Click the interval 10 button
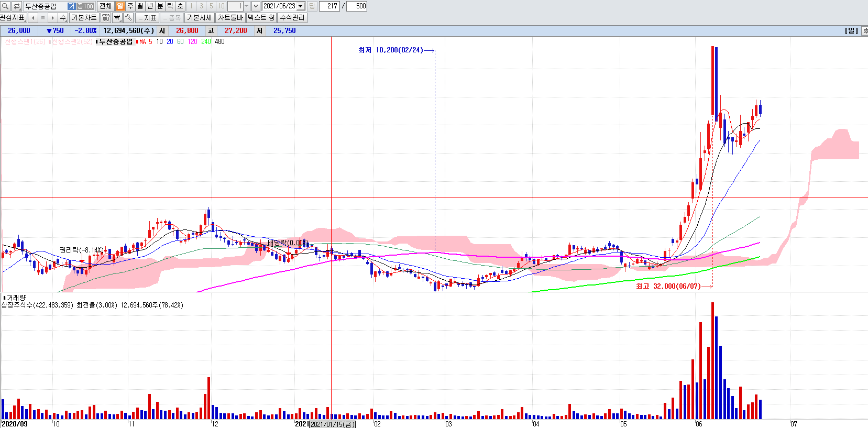The height and width of the screenshot is (428, 868). pos(221,6)
